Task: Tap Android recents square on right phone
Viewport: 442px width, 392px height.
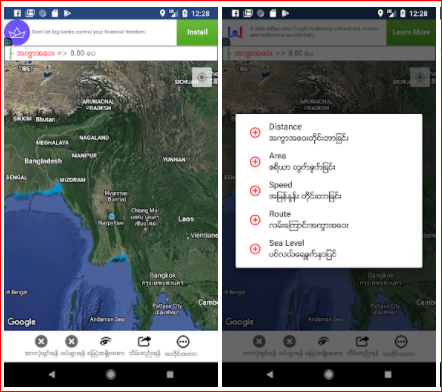Action: [388, 374]
